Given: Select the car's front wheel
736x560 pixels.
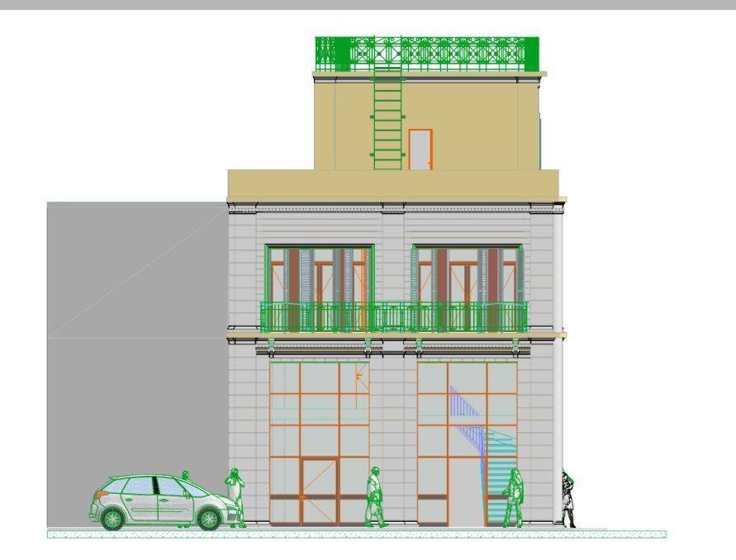Looking at the screenshot, I should (210, 519).
